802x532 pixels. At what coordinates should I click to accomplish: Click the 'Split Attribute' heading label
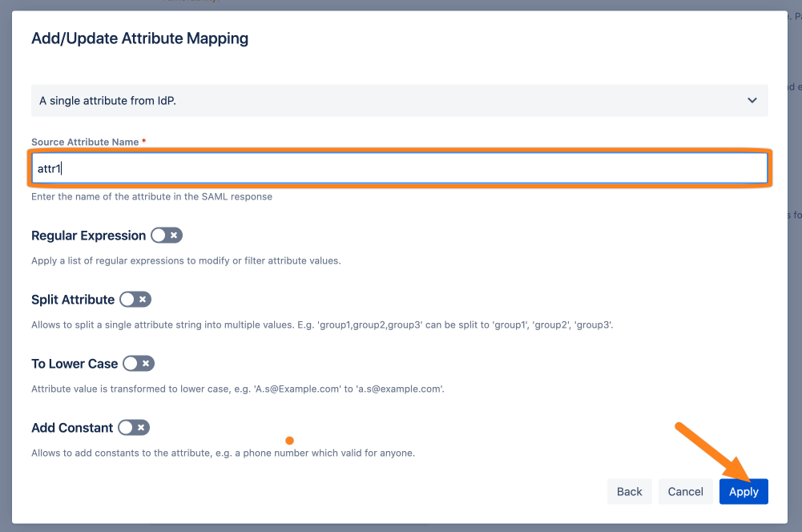pyautogui.click(x=73, y=300)
